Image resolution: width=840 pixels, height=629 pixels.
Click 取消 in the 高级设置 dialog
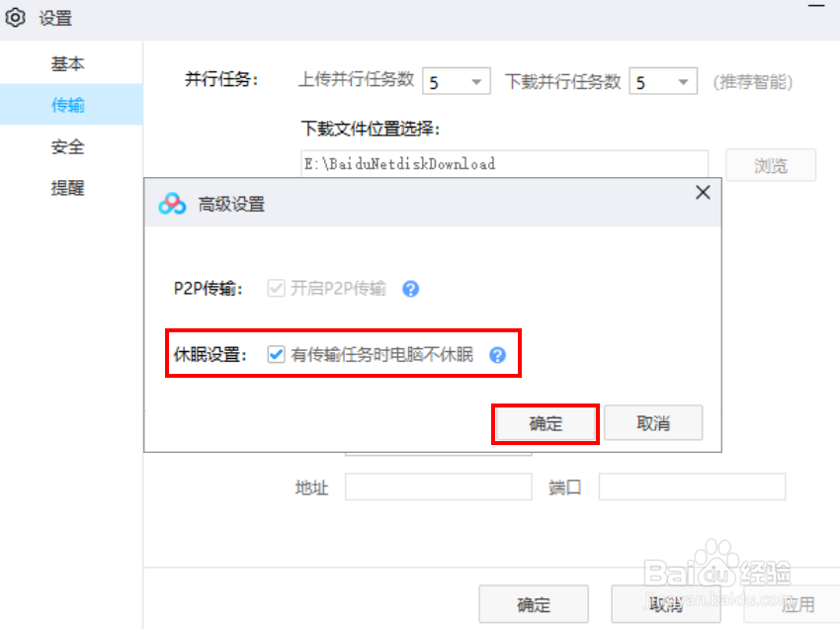pyautogui.click(x=653, y=423)
